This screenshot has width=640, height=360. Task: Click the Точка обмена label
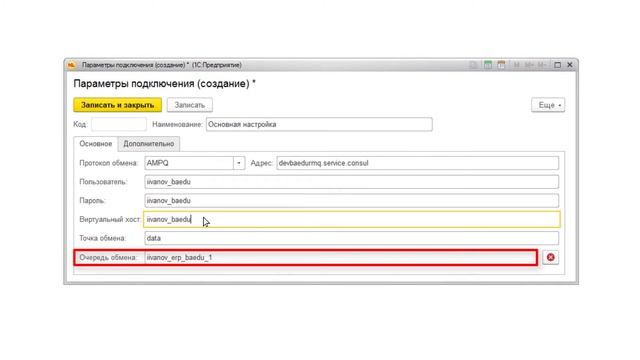[x=103, y=238]
